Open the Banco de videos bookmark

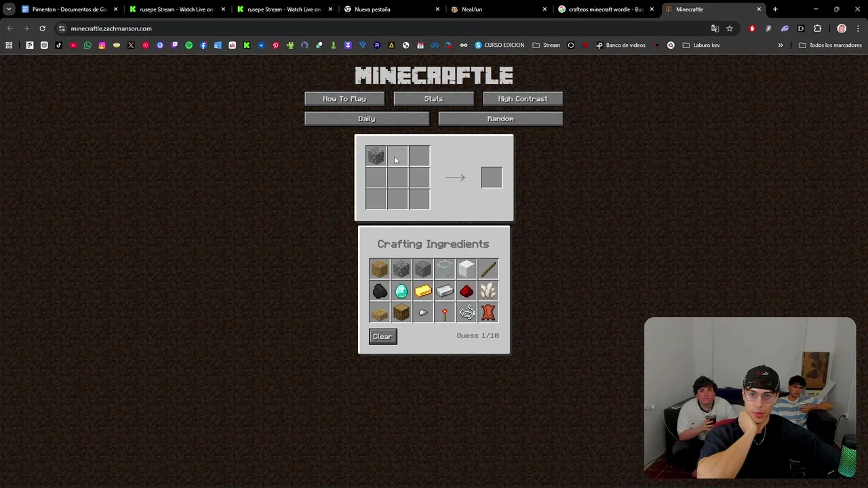pos(620,45)
